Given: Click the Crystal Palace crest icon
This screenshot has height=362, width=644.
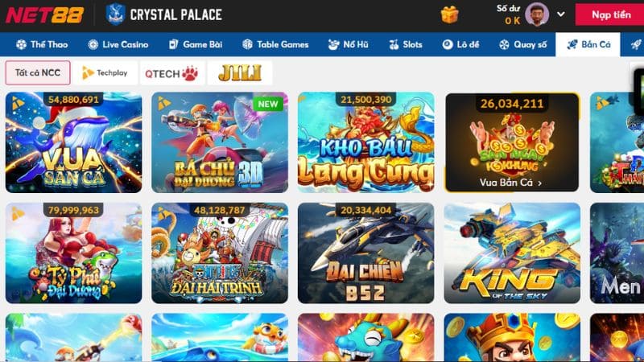Looking at the screenshot, I should coord(115,14).
